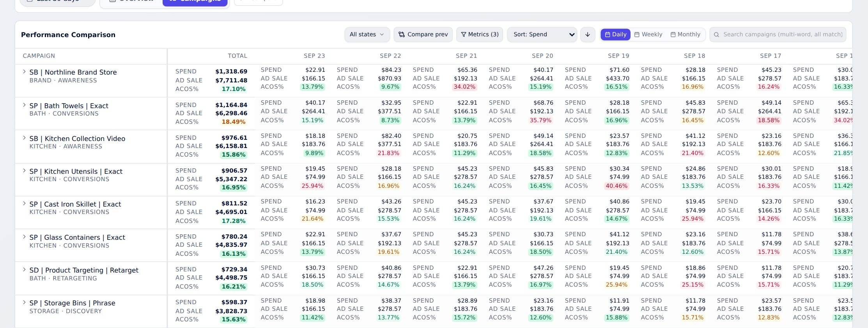Click the campaign name SP | Storage Bins | Phrase

click(x=72, y=303)
